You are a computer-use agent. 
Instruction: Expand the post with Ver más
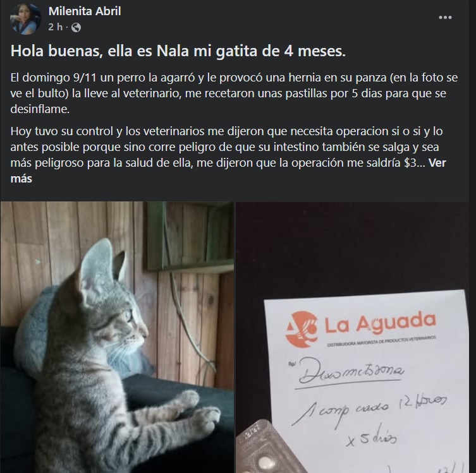pos(228,171)
